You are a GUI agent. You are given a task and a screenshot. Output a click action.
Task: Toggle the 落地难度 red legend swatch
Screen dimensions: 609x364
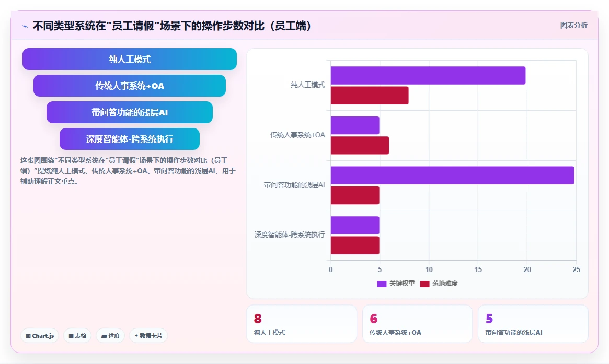coord(424,284)
